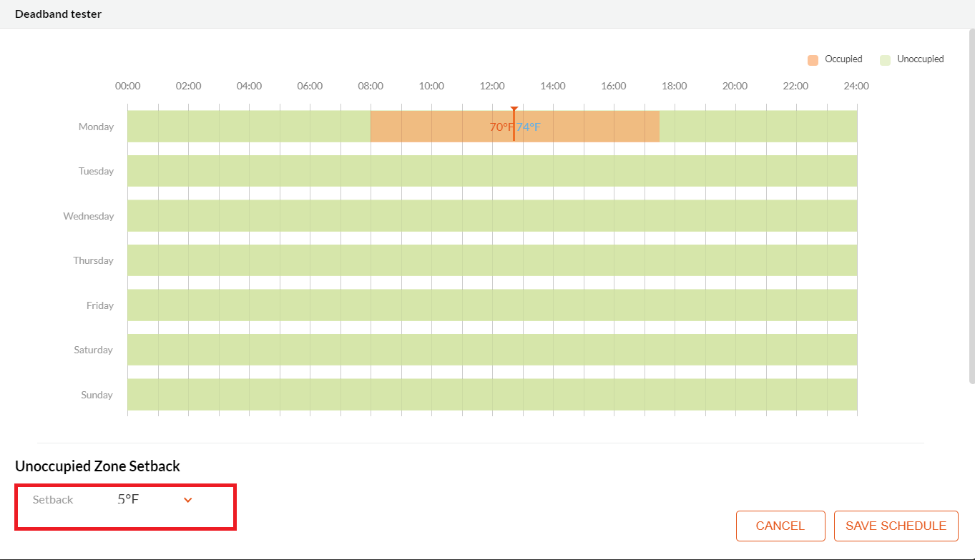Image resolution: width=975 pixels, height=560 pixels.
Task: Click the 12:00 time header
Action: tap(491, 86)
